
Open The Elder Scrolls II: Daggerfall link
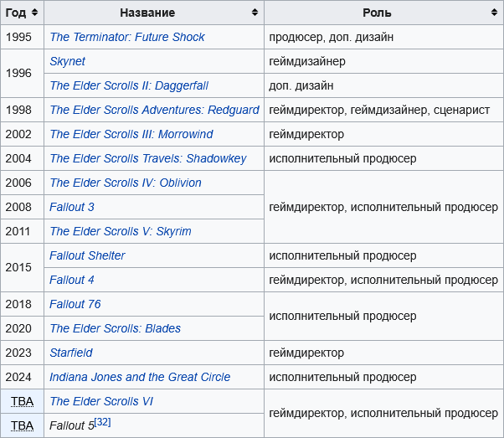tap(129, 85)
